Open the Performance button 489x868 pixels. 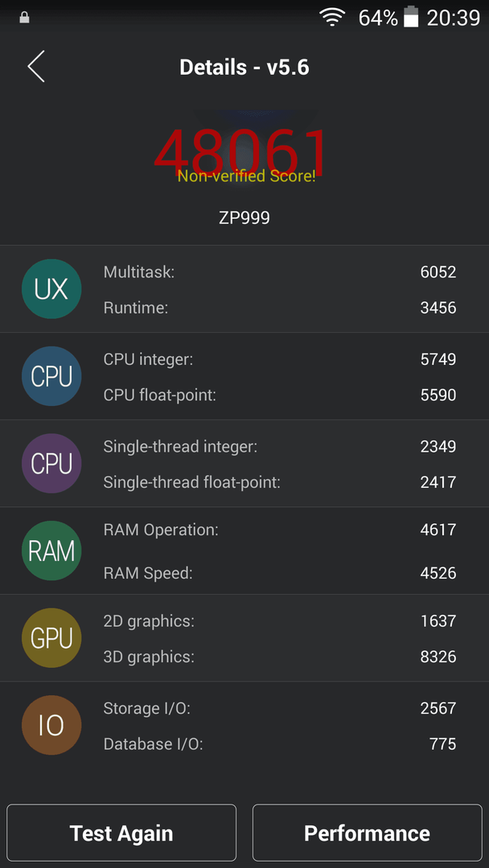[368, 833]
